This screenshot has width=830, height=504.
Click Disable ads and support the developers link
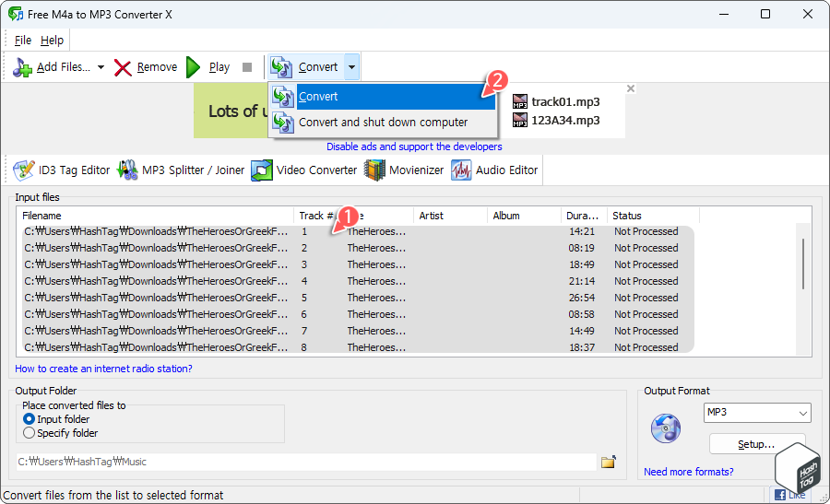pyautogui.click(x=414, y=147)
